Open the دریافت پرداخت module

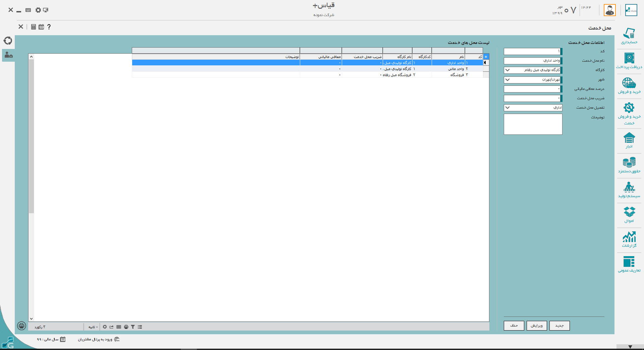click(x=629, y=61)
